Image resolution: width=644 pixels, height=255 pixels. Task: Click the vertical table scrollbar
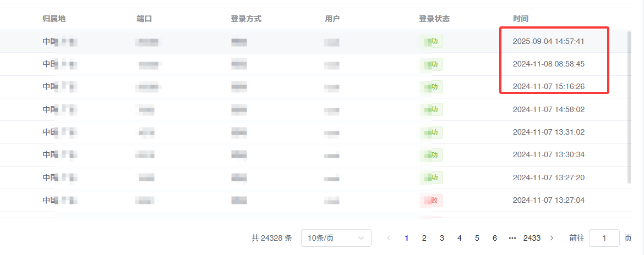629,107
